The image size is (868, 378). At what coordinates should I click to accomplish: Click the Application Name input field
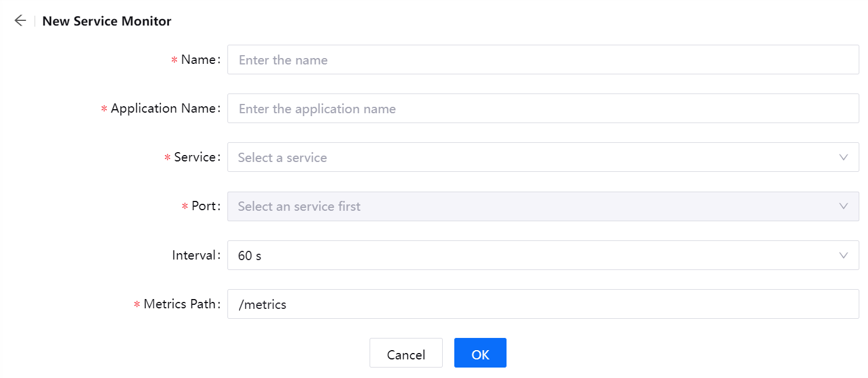(522, 108)
